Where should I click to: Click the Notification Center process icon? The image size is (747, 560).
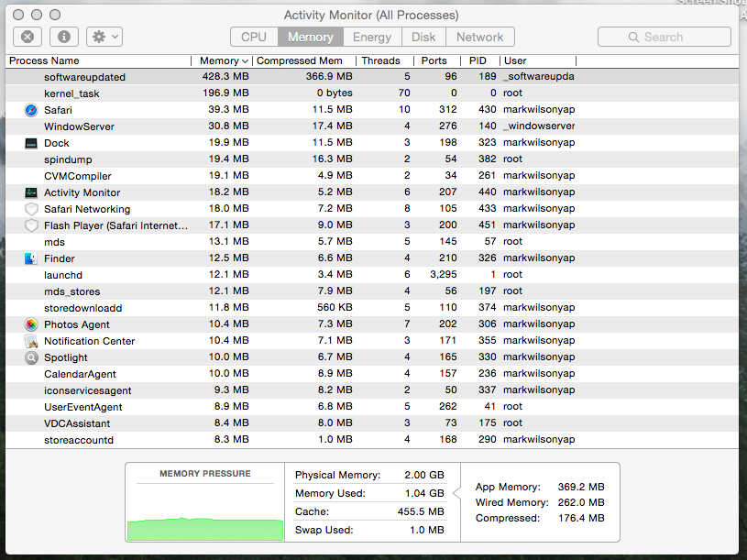pyautogui.click(x=31, y=341)
